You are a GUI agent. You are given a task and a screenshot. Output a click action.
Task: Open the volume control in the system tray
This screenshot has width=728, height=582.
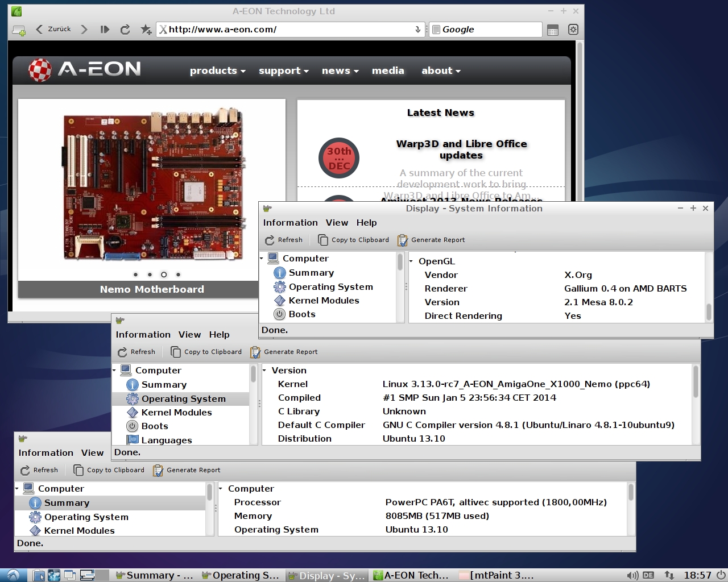[632, 575]
